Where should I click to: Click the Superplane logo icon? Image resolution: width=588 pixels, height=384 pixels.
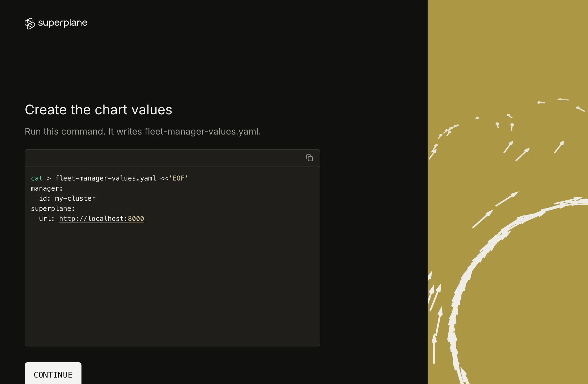(29, 24)
